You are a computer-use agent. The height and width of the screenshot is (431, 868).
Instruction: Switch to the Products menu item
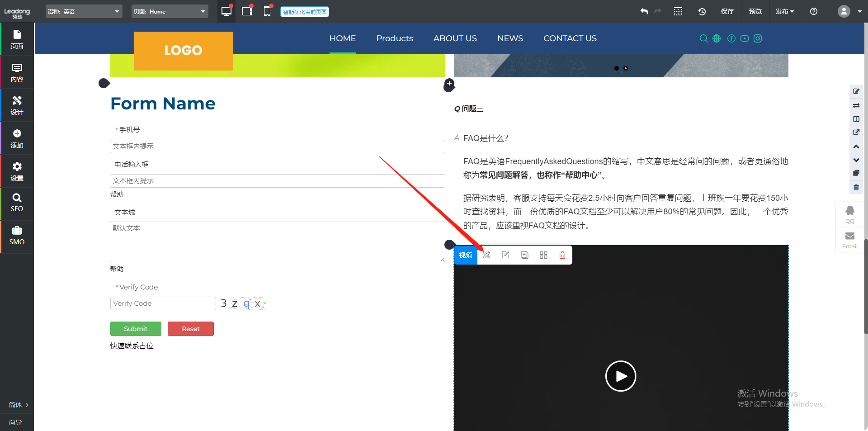[394, 38]
